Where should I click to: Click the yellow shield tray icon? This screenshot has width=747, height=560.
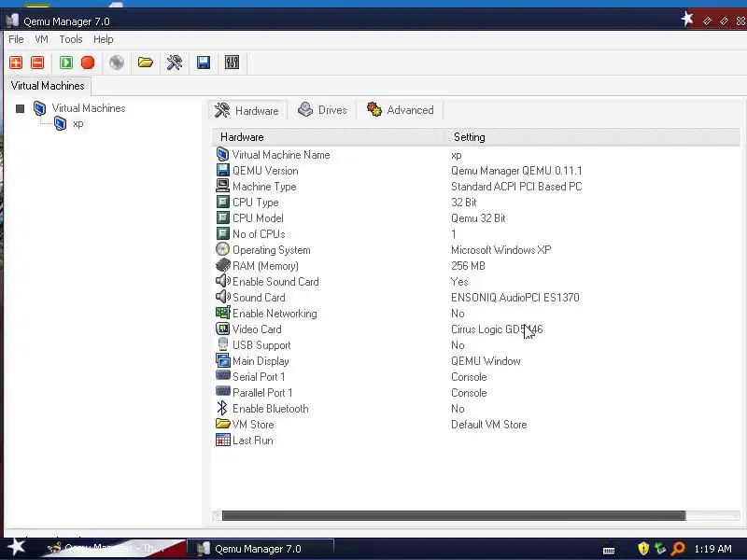(643, 549)
